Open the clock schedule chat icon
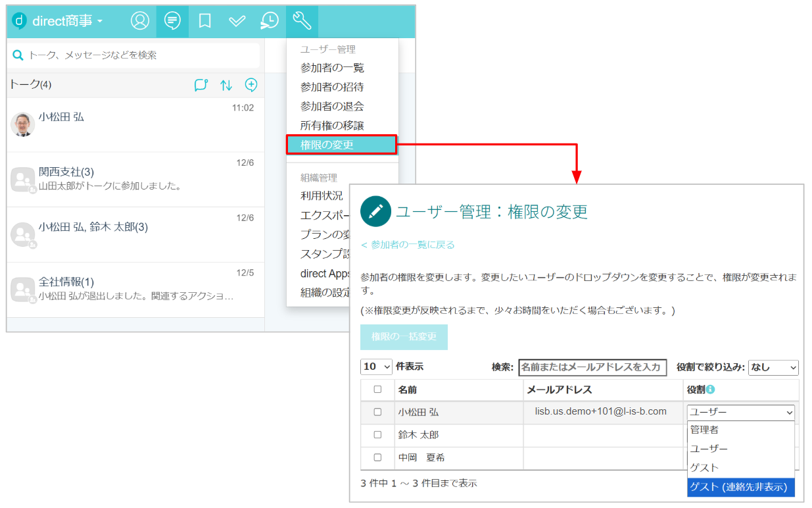The width and height of the screenshot is (812, 508). [x=269, y=21]
